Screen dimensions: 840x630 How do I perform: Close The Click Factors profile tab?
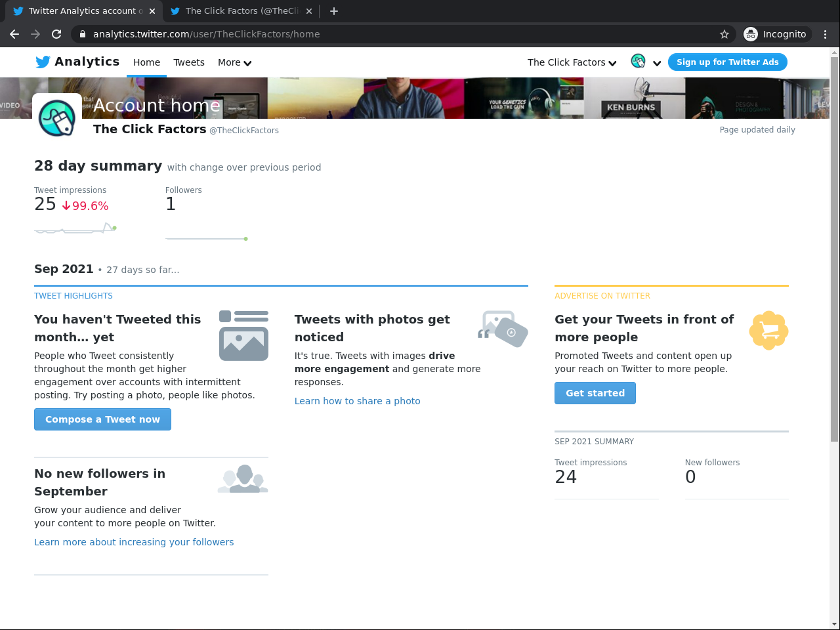coord(309,11)
